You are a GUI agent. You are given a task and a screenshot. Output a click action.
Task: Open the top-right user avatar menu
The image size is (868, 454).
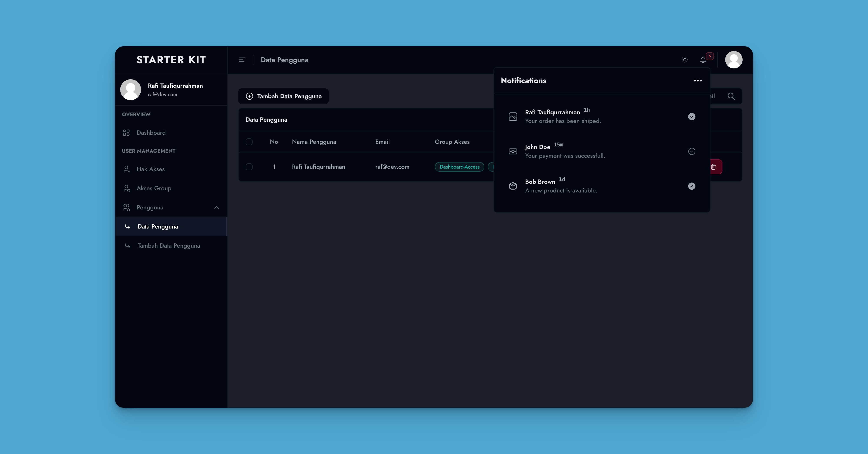coord(733,60)
